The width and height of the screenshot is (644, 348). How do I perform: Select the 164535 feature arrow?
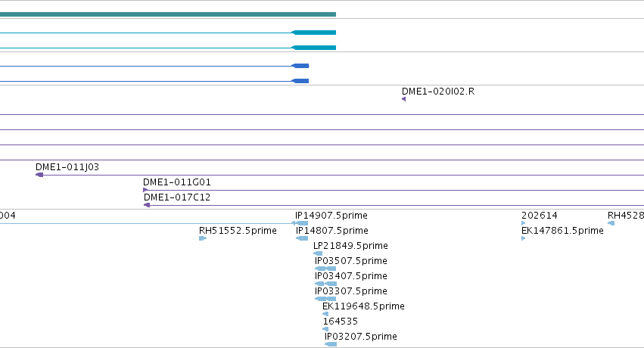coord(325,329)
